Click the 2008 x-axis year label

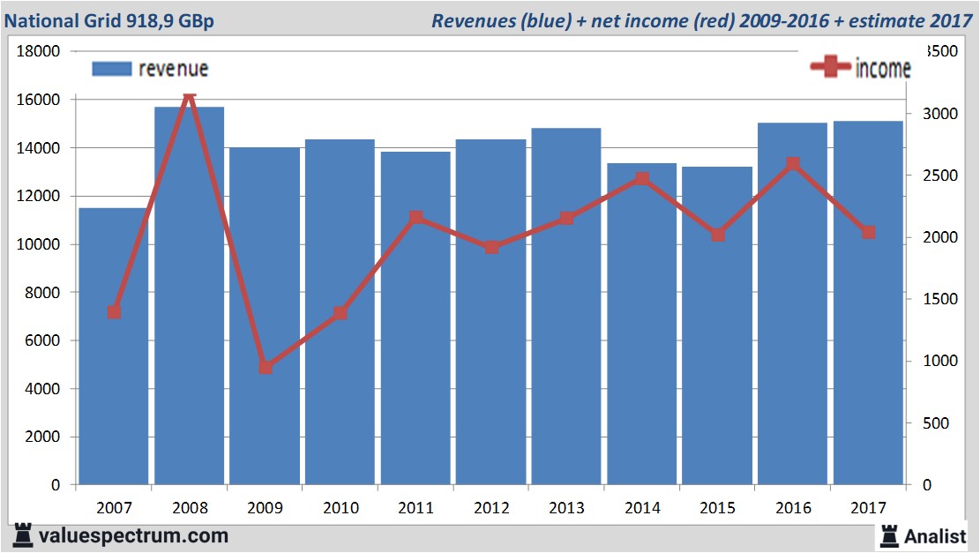[190, 507]
